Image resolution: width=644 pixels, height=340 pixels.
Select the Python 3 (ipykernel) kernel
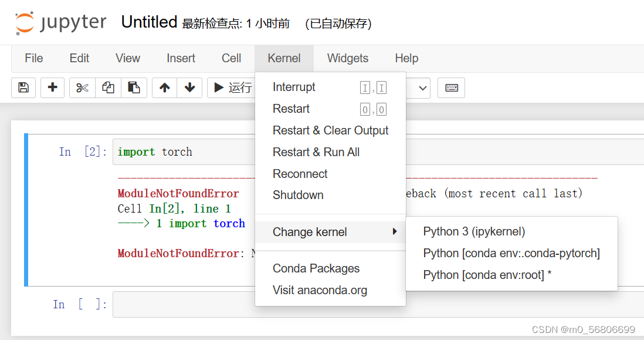click(x=474, y=231)
